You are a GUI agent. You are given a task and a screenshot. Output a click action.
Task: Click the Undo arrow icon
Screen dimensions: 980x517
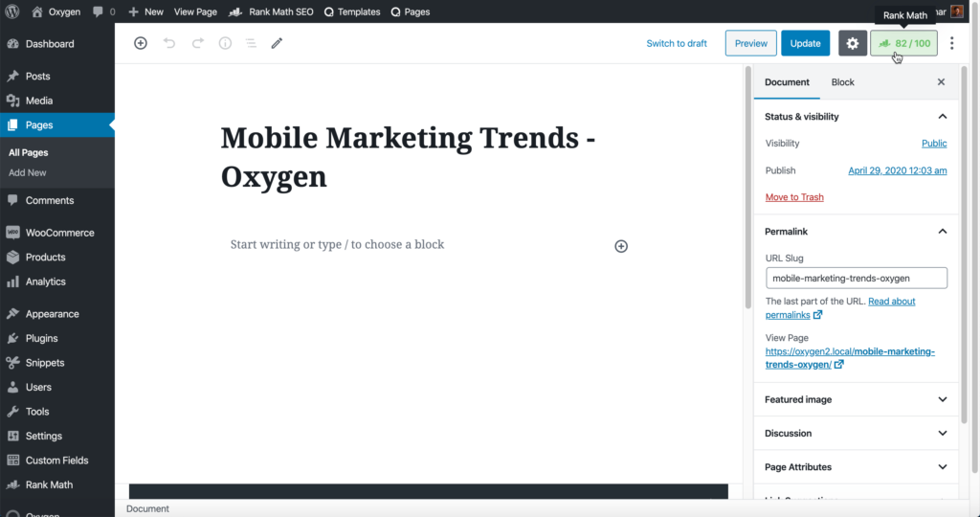168,43
